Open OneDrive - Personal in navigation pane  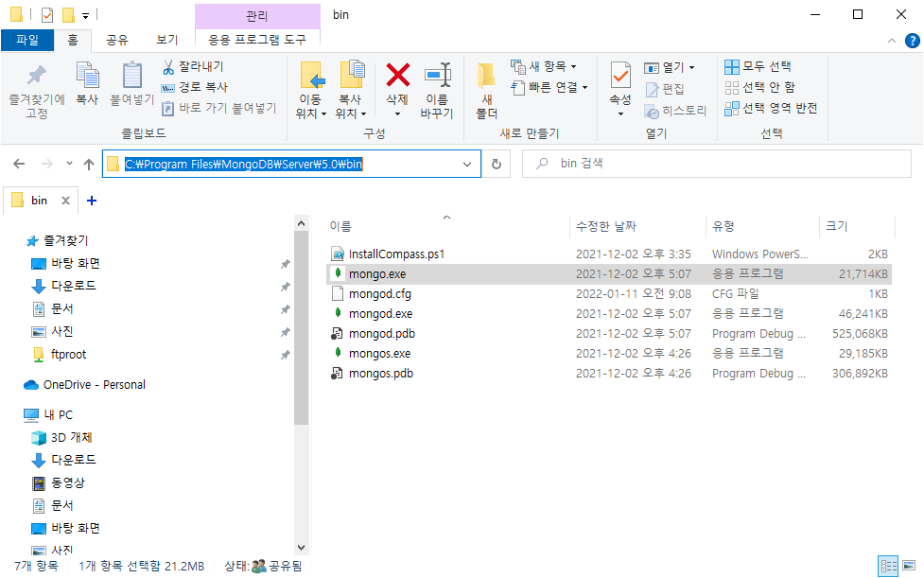point(94,385)
